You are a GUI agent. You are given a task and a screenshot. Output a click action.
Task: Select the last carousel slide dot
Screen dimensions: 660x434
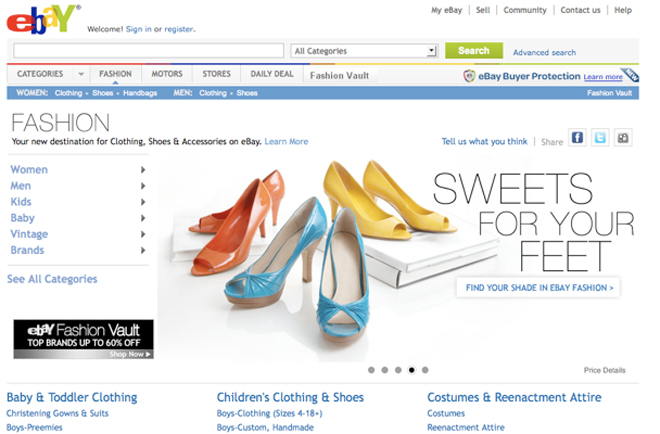[x=425, y=370]
